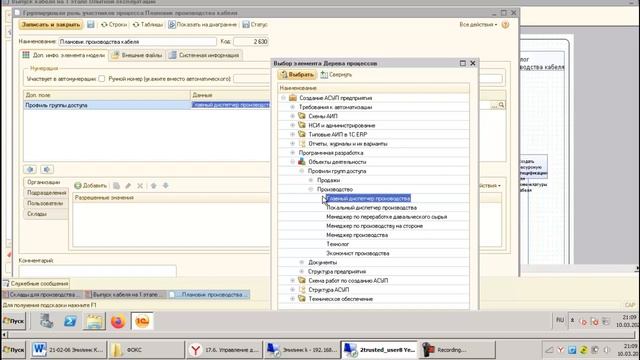This screenshot has height=360, width=640.
Task: Expand the Требования к автоматизации node
Action: tap(292, 107)
